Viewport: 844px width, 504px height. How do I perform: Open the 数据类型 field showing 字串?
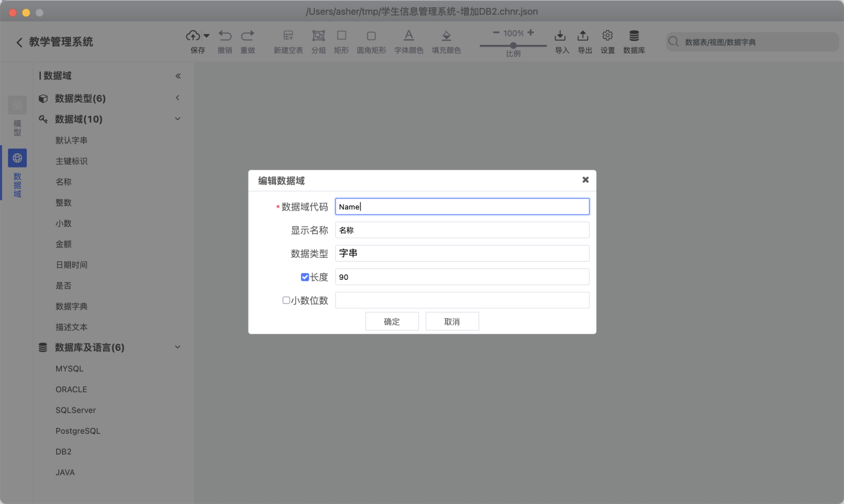462,253
